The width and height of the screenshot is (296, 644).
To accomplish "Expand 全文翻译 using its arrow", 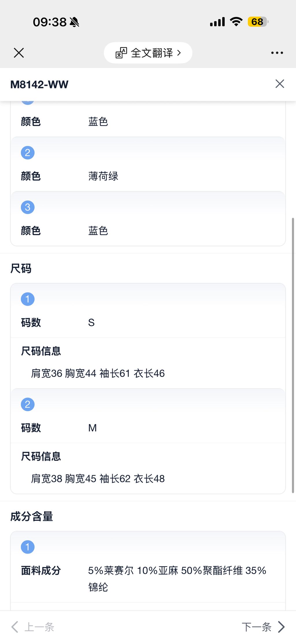I will point(179,53).
